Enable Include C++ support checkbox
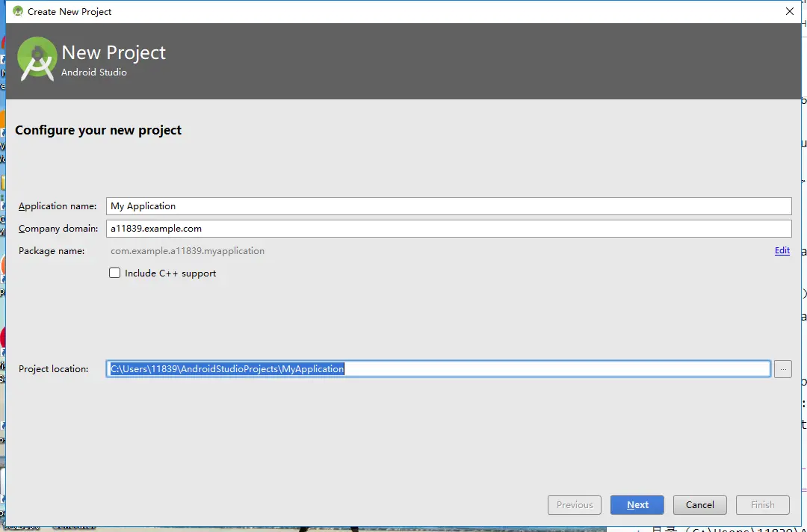This screenshot has width=807, height=532. [115, 273]
